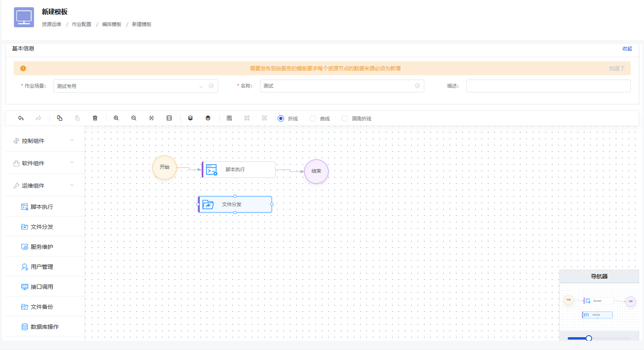Click the top anchor of 文件分发 node
This screenshot has width=644, height=350.
(x=235, y=196)
